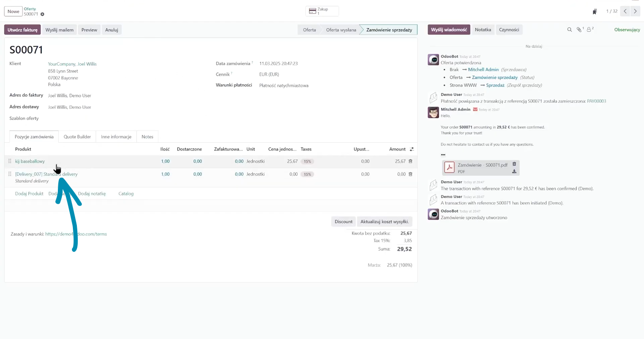Open the Zakup credit card stat button
The height and width of the screenshot is (339, 644).
(322, 11)
